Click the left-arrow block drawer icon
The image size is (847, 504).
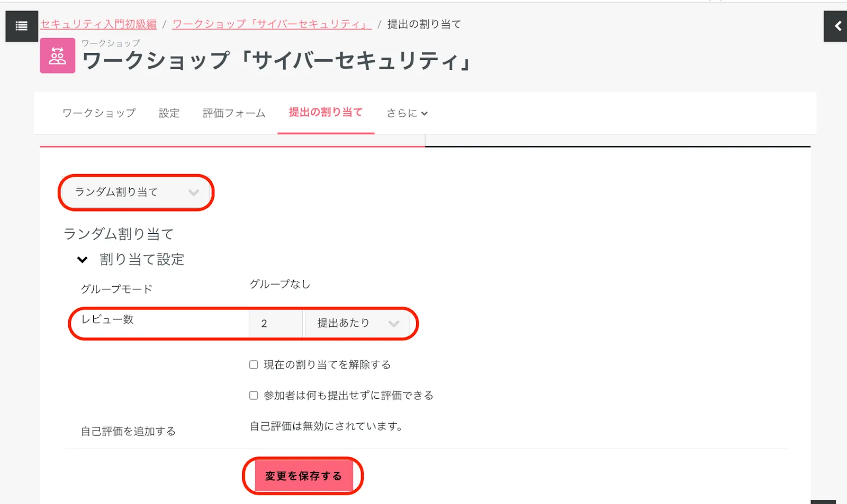[836, 26]
